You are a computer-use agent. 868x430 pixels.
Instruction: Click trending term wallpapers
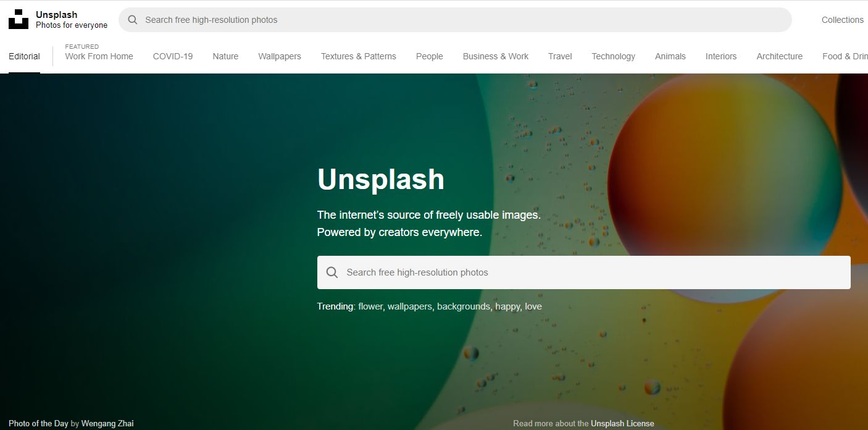[410, 306]
